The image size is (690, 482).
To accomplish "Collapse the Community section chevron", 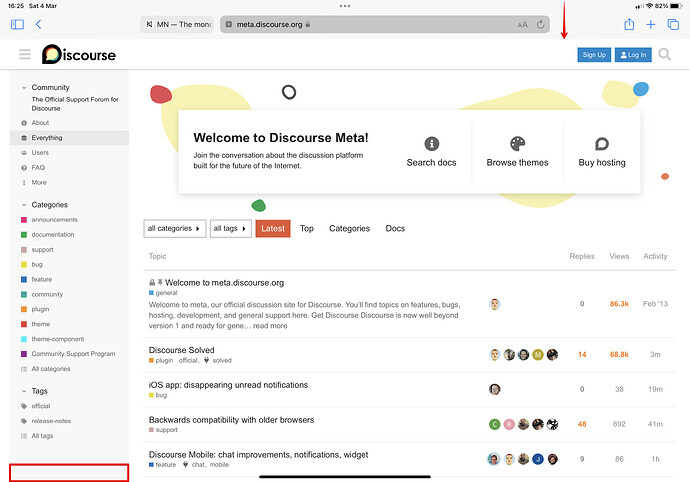I will [x=24, y=88].
